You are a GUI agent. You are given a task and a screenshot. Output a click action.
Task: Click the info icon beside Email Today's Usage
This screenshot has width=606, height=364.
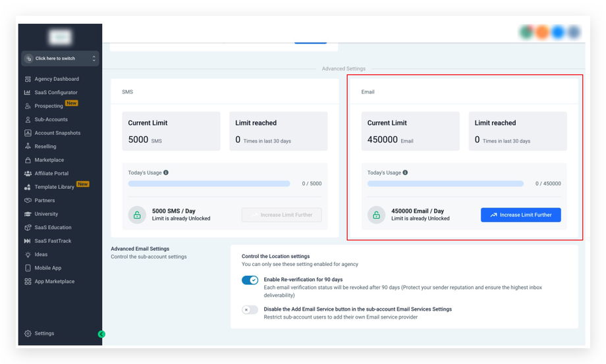[405, 172]
